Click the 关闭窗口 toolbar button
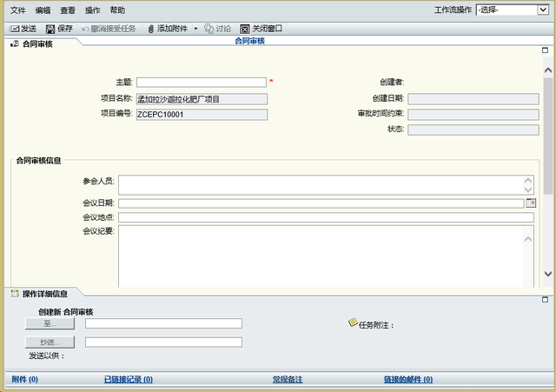The width and height of the screenshot is (556, 392). (x=261, y=29)
